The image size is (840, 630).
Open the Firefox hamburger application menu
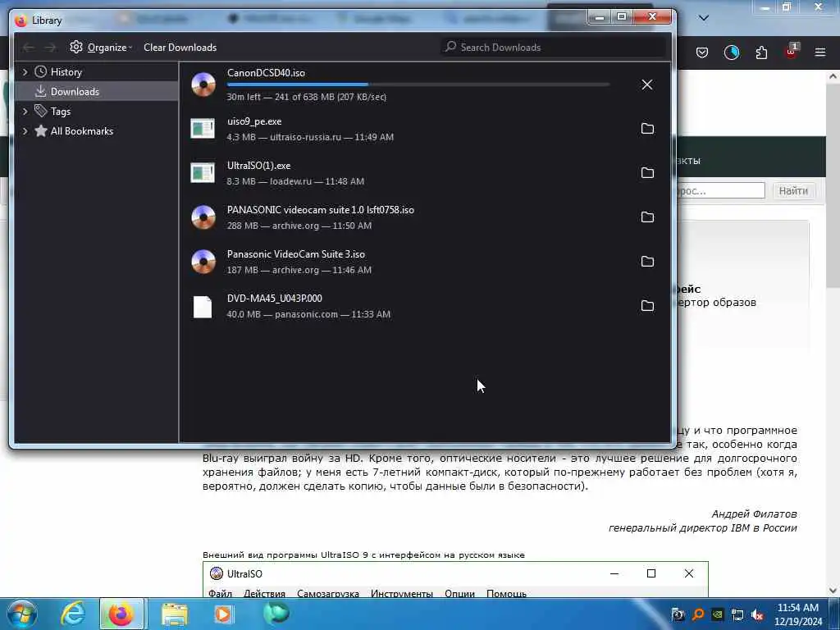point(820,52)
